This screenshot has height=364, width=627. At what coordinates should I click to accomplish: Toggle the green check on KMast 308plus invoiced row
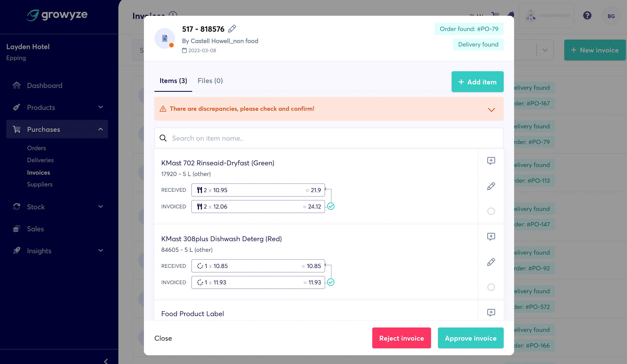click(x=331, y=282)
